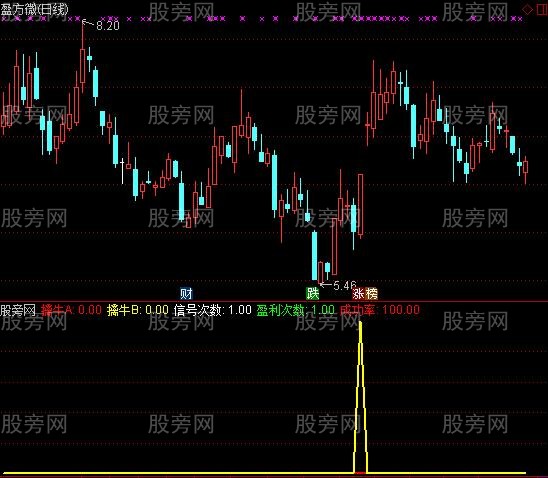Click the yellow signal spike in indicator panel
This screenshot has height=478, width=548.
[361, 397]
